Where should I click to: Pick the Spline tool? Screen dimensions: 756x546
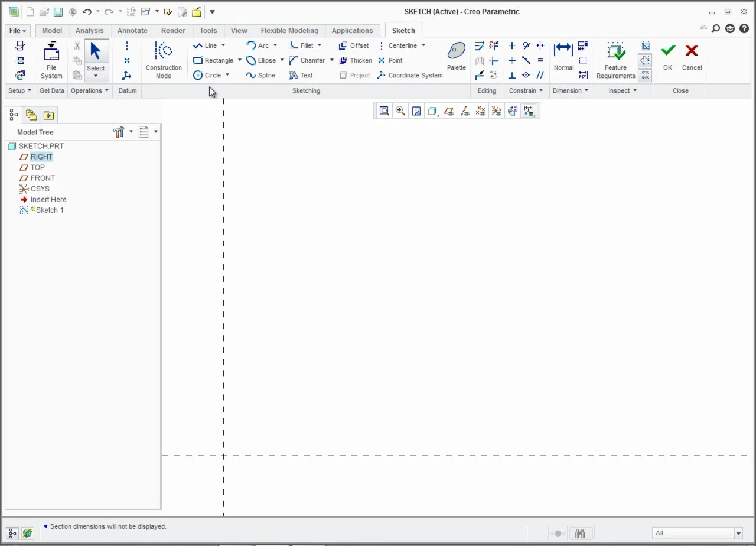pyautogui.click(x=260, y=75)
